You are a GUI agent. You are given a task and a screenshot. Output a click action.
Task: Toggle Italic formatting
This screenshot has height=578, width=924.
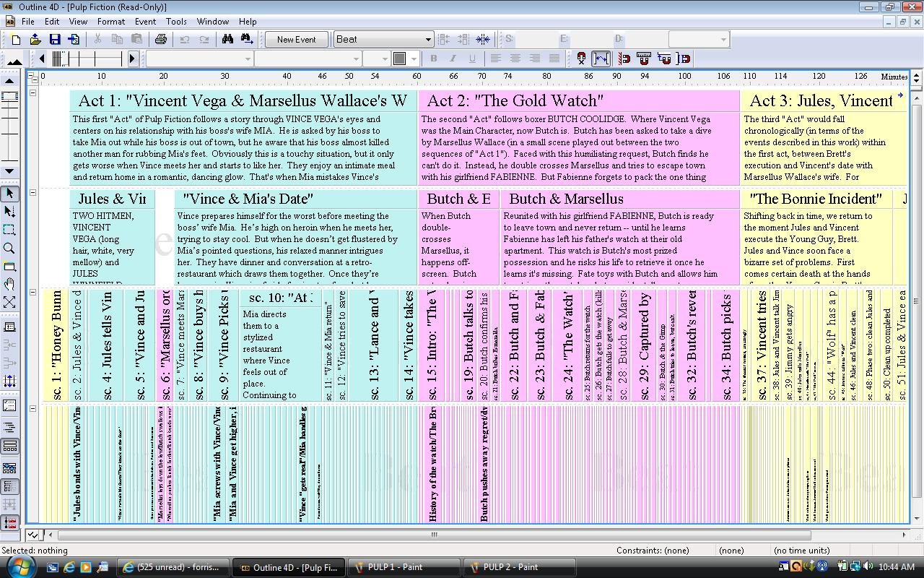453,59
